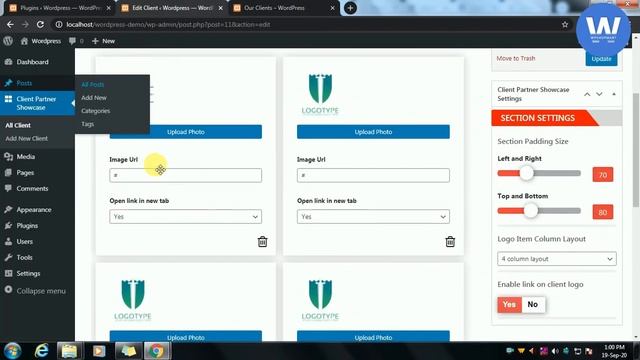Delete second client card with trash icon
The width and height of the screenshot is (640, 360).
point(450,242)
